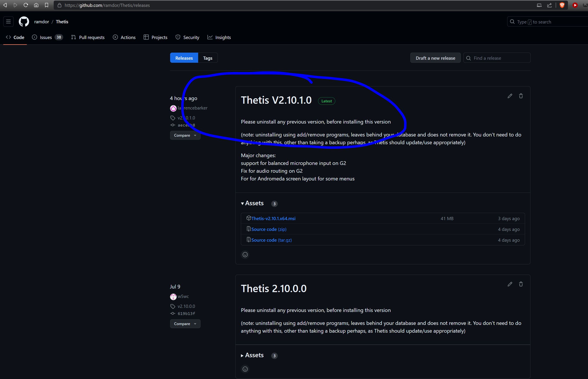Delete the Thetis V2.10.1.0 release with trash icon
Screen dimensions: 588x379
coord(521,96)
